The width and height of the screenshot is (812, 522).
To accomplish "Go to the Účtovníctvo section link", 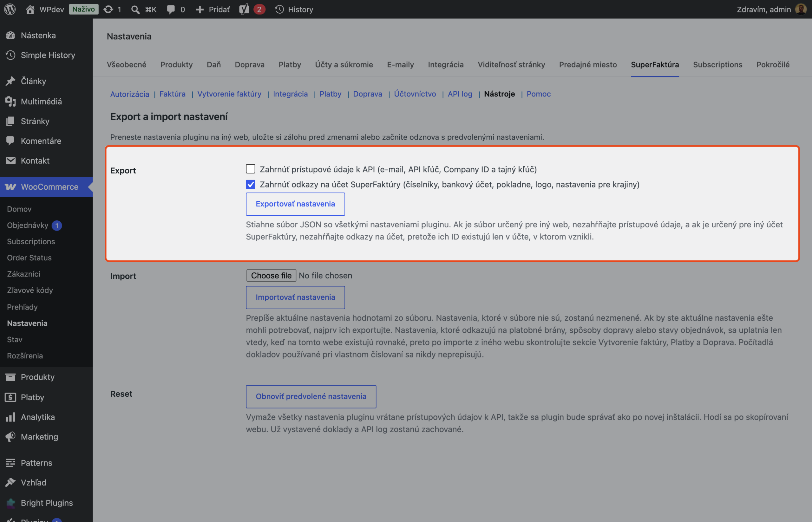I will coord(415,94).
